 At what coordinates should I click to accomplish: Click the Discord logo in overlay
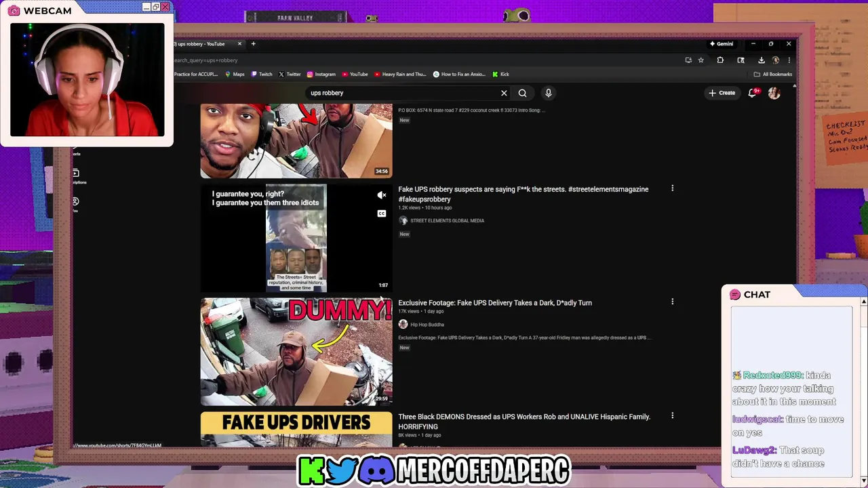click(x=377, y=470)
